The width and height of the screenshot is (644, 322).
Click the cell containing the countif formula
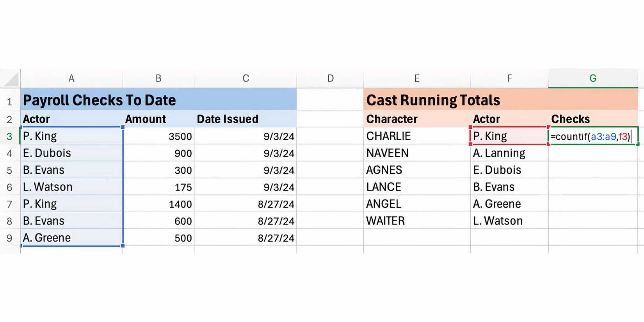(592, 136)
